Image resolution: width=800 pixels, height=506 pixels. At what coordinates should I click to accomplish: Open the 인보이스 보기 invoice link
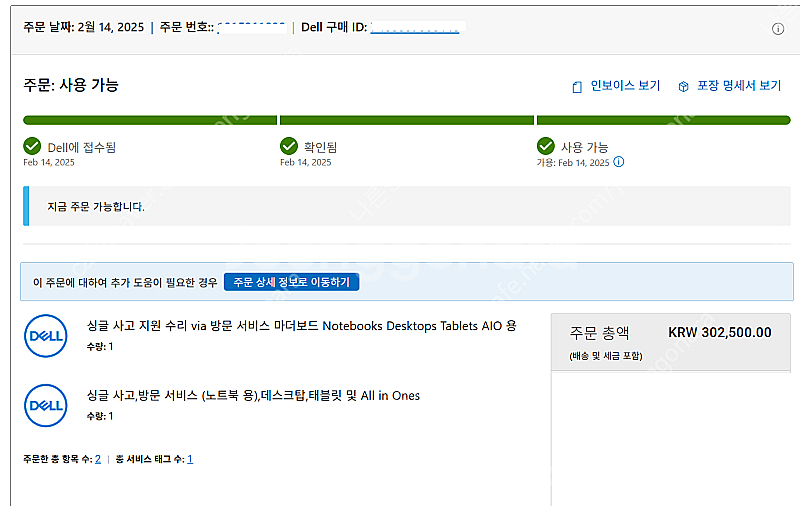(x=625, y=86)
